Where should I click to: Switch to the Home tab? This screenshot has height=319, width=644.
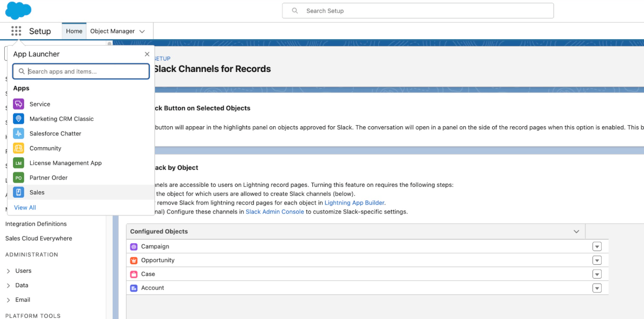(x=74, y=31)
